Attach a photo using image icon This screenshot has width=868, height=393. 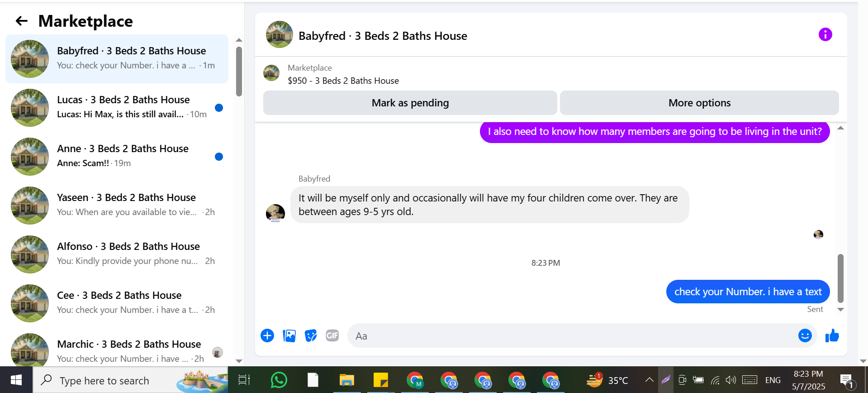click(x=289, y=335)
